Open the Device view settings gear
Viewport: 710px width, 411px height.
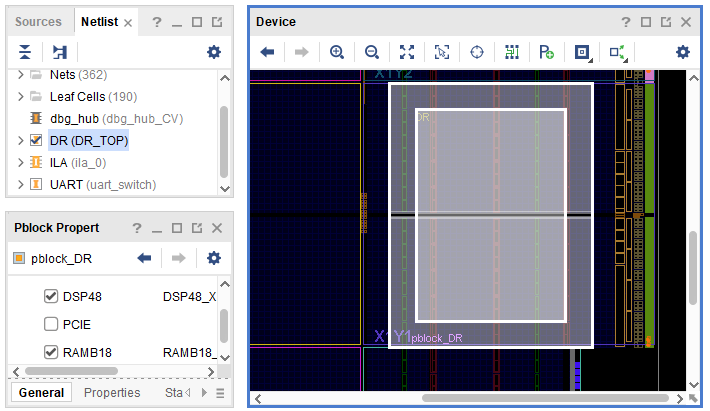(683, 52)
